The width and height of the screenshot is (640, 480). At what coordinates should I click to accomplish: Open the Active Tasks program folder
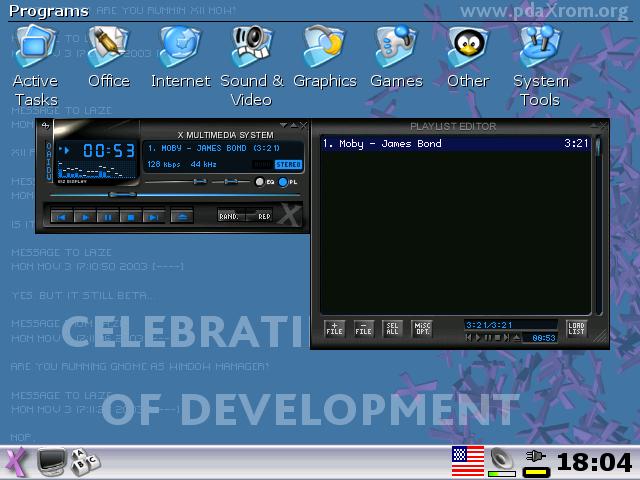(35, 65)
